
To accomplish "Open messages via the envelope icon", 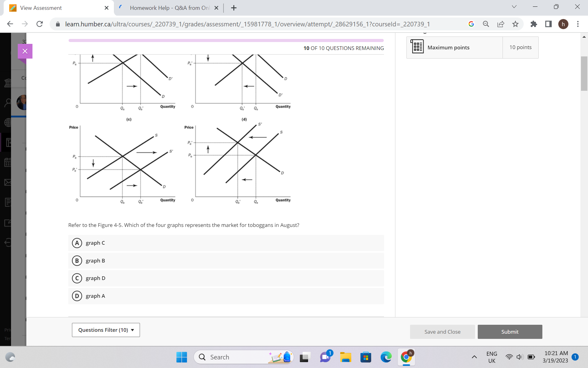I will (x=8, y=182).
